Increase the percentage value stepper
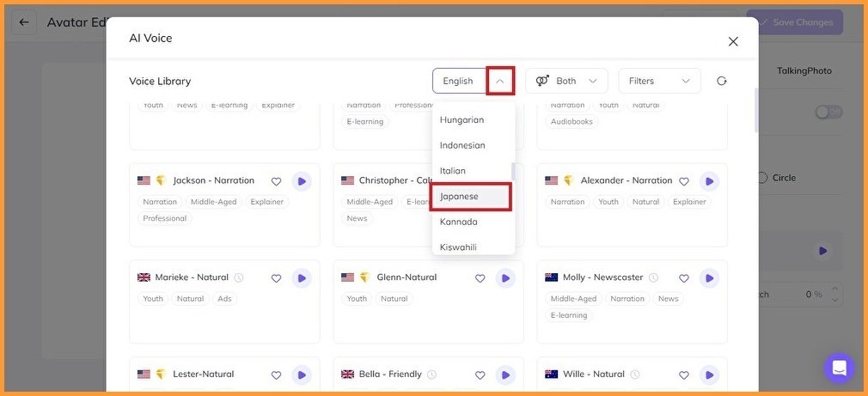Screen dimensions: 868x396 (x=835, y=289)
